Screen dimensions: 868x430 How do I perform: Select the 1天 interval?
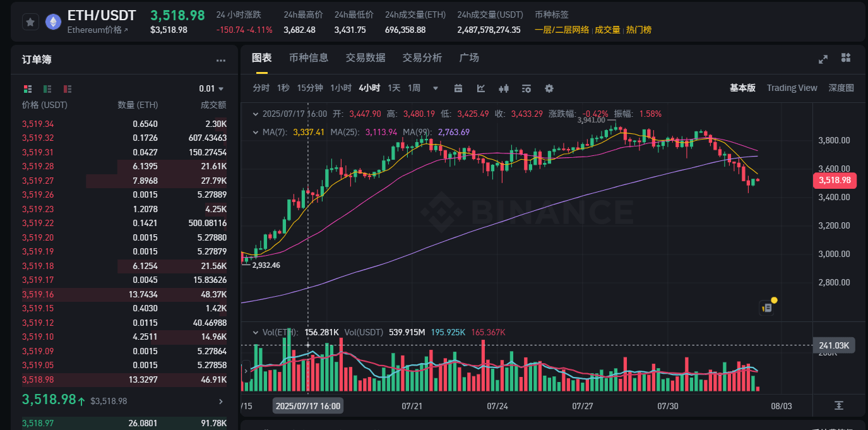click(394, 88)
